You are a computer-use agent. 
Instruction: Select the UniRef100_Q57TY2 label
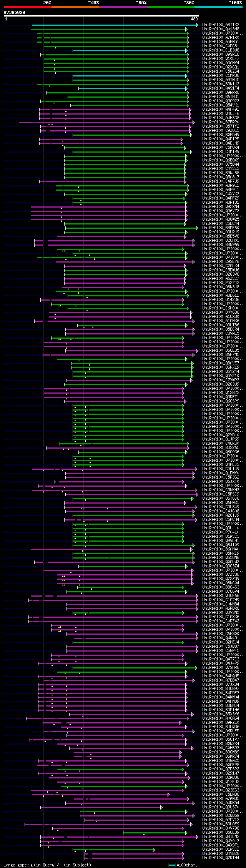[x=221, y=126]
